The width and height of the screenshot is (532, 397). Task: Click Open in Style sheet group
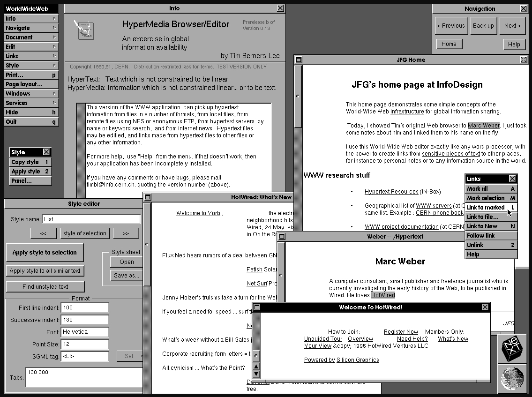tap(127, 262)
